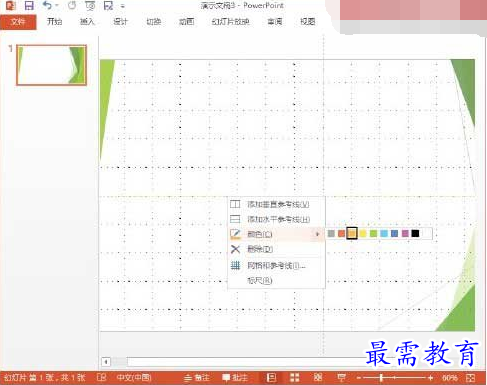Pick the purple guide color swatch
Image resolution: width=487 pixels, height=385 pixels.
coord(405,234)
